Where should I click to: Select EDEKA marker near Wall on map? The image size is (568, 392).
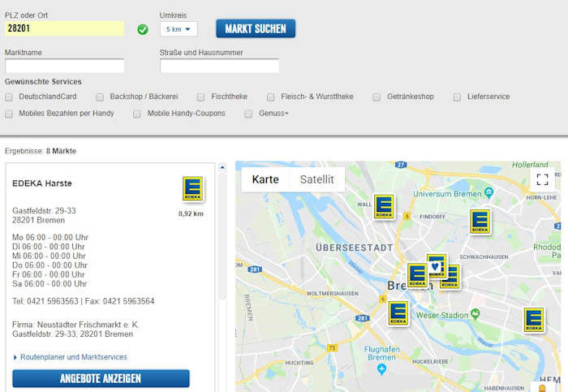[384, 206]
